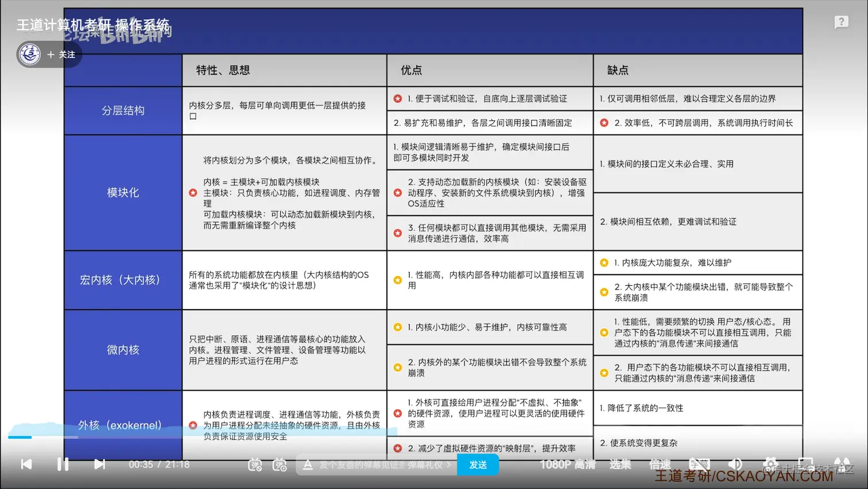
Task: Select the 微内核 row label
Action: click(123, 349)
